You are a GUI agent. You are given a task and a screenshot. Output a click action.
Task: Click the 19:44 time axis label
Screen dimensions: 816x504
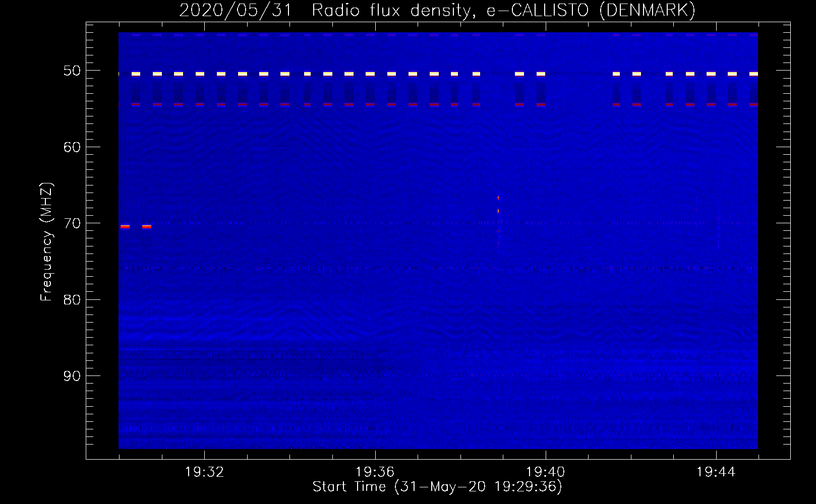[x=716, y=472]
